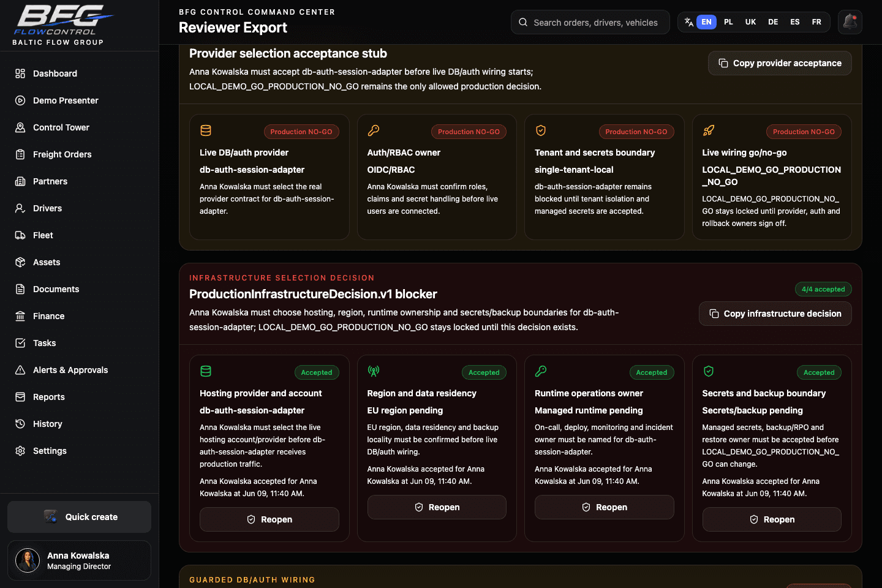
Task: Click Copy infrastructure decision button
Action: (775, 314)
